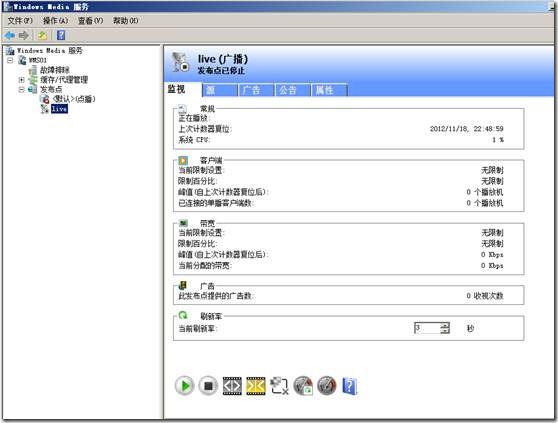
Task: Click the Windows Media 服务 title bar icon
Action: [x=7, y=6]
